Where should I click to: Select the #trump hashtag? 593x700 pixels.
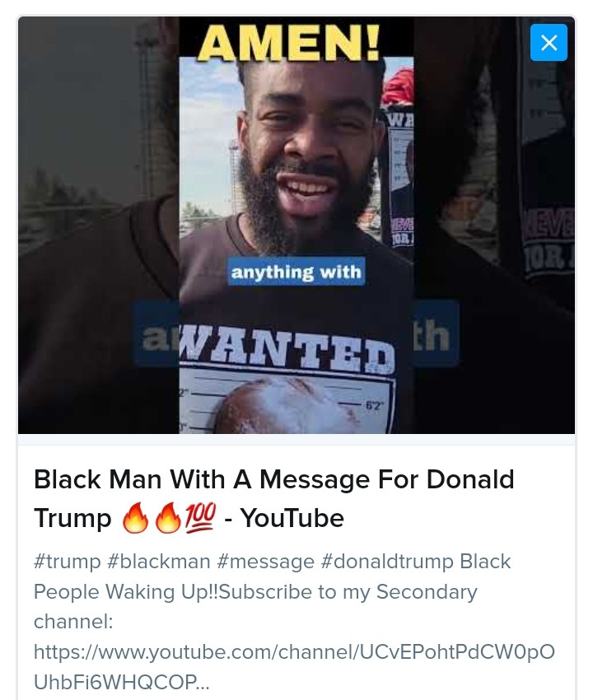(x=68, y=562)
